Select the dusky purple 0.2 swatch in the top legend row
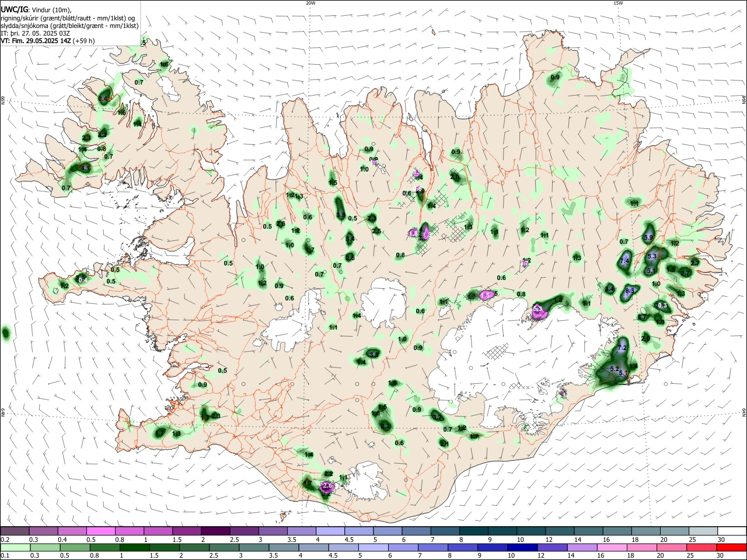 [15, 531]
